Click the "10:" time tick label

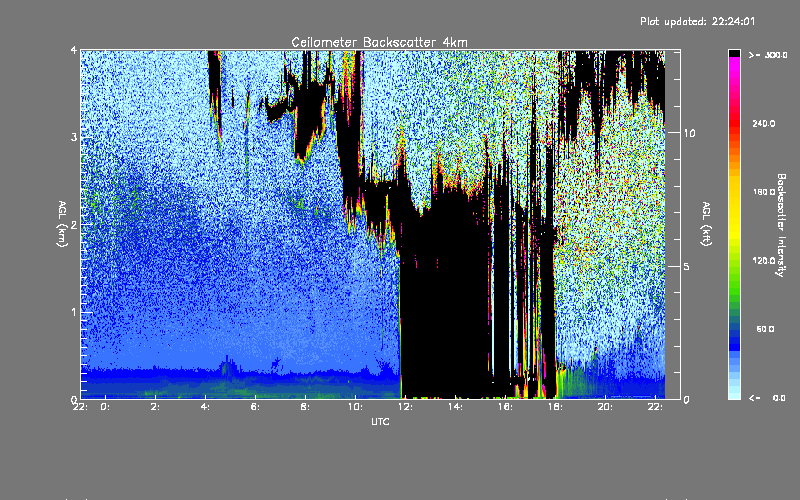point(355,407)
